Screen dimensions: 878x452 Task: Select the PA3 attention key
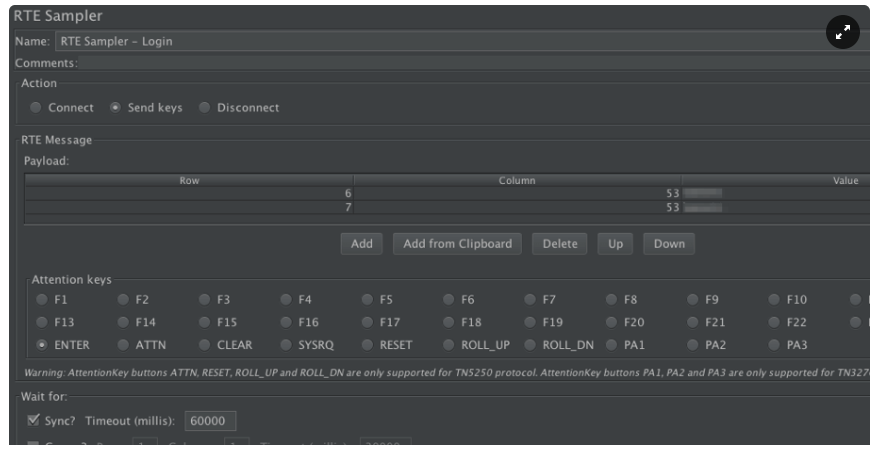pyautogui.click(x=777, y=345)
